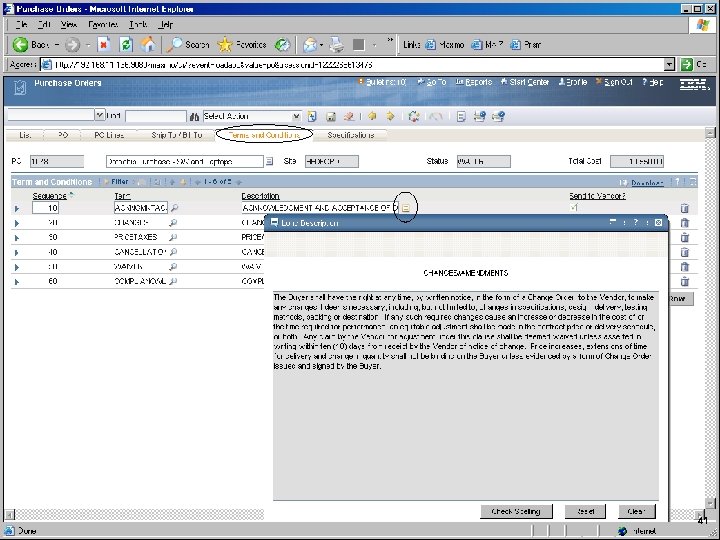Sort by the Sequence column header

(x=50, y=196)
